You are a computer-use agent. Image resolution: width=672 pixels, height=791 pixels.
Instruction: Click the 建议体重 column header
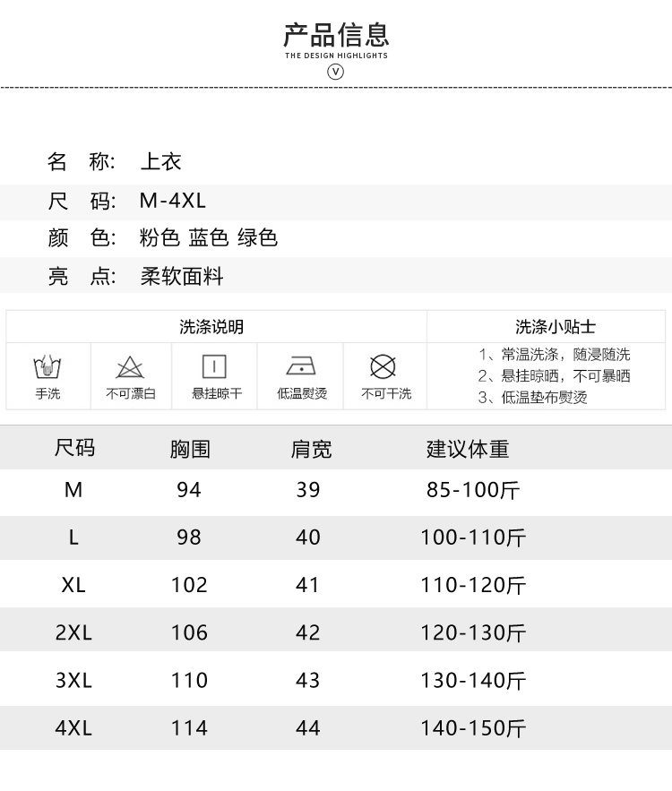[468, 448]
